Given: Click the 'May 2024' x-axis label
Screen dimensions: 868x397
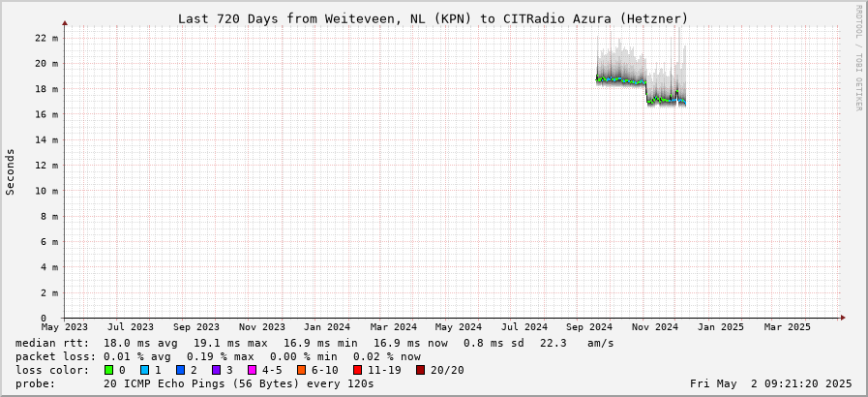Looking at the screenshot, I should pyautogui.click(x=460, y=328).
